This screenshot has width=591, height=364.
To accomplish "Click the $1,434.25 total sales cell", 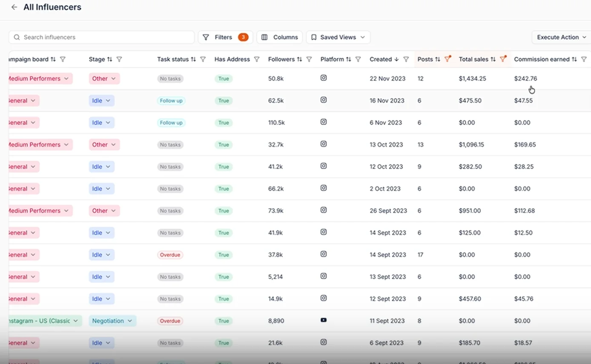I will pos(472,79).
